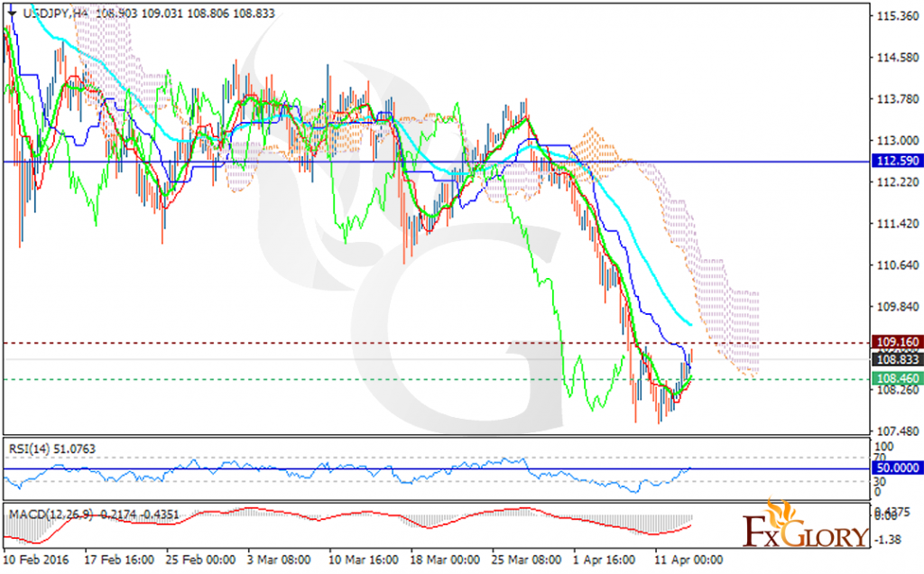
Task: Click the 107.480 price axis value
Action: click(898, 430)
